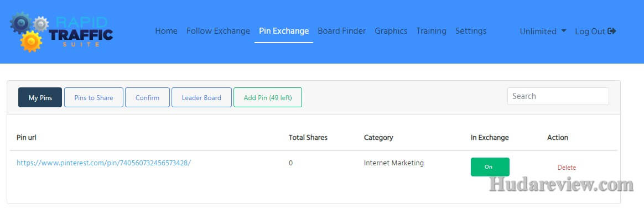The height and width of the screenshot is (214, 644).
Task: Open the Home page
Action: (167, 31)
